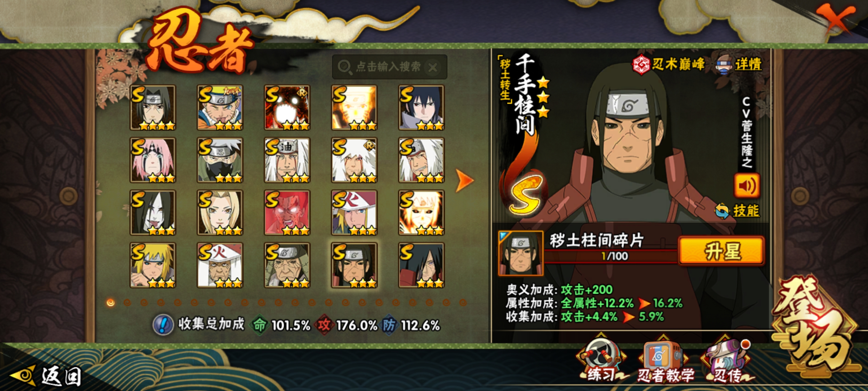Go to next ninja page arrow
The image size is (868, 391).
coord(464,181)
